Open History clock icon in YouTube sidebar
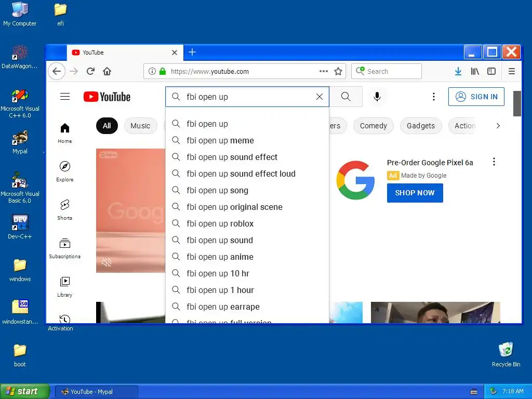 tap(65, 319)
